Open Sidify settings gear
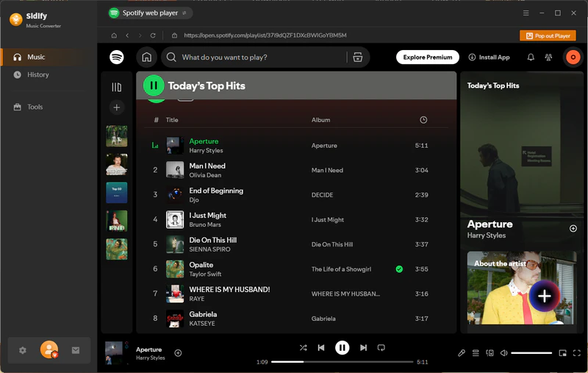Viewport: 588px width, 373px height. coord(23,350)
